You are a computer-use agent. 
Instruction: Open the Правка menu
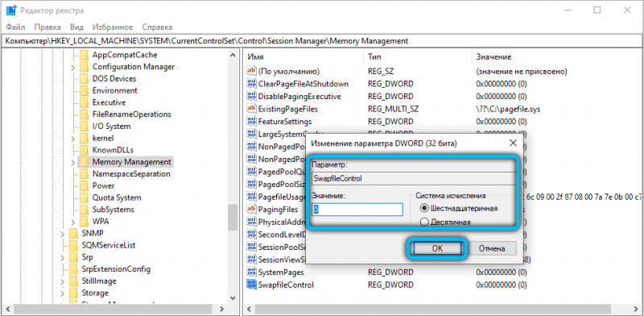pos(47,27)
